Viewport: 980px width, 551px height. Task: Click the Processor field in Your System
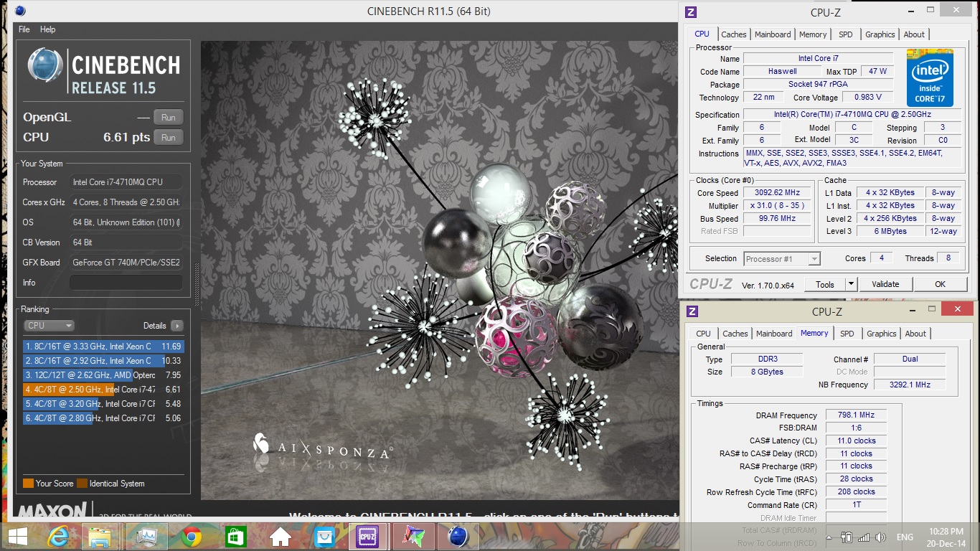(x=126, y=182)
